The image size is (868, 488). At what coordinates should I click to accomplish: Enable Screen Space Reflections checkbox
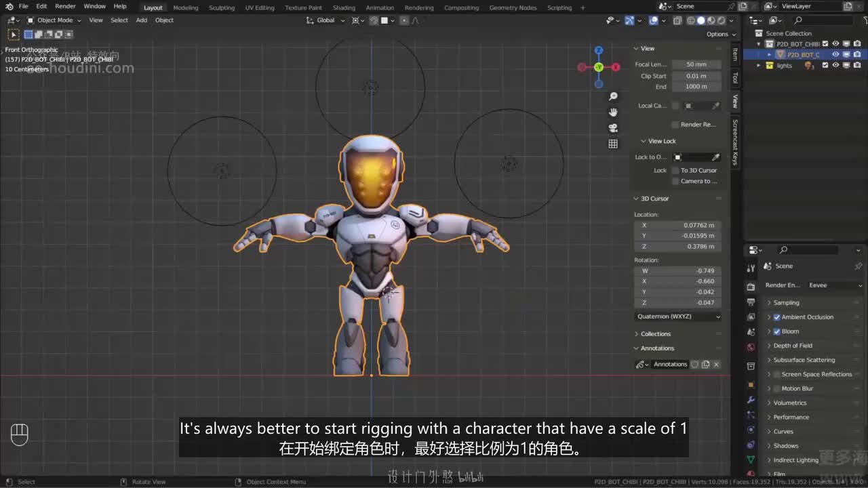pos(777,374)
